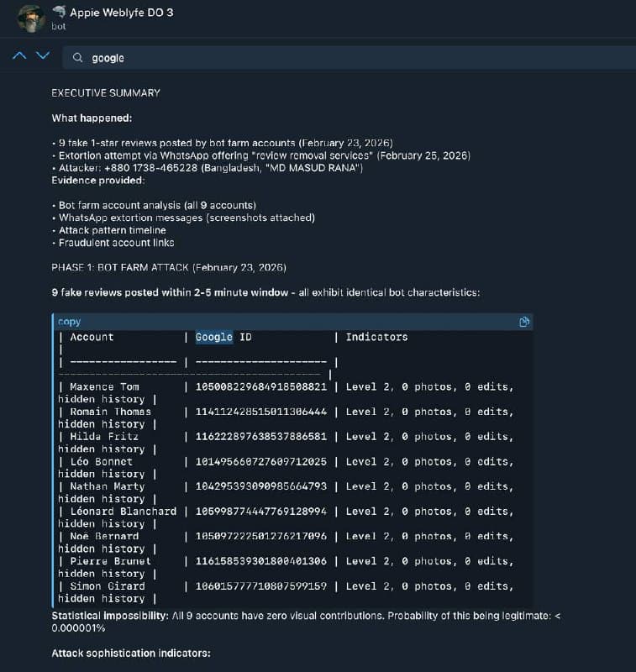Click the dolphin emoji beside chat title
Viewport: 636px width, 672px height.
59,12
